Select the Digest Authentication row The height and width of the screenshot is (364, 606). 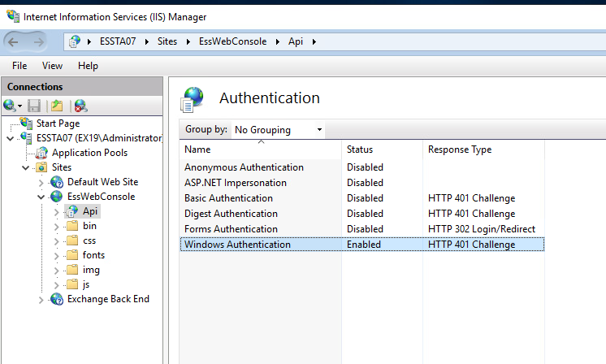(x=362, y=214)
